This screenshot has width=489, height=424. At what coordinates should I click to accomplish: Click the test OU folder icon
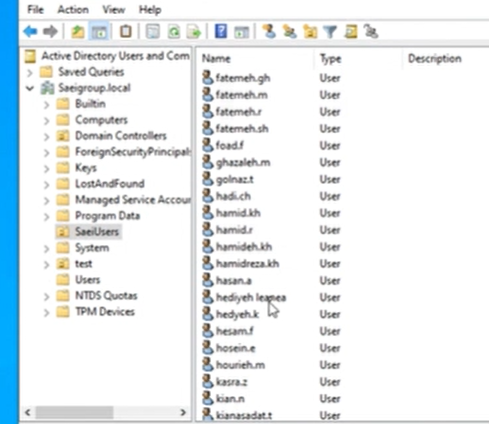pyautogui.click(x=63, y=264)
